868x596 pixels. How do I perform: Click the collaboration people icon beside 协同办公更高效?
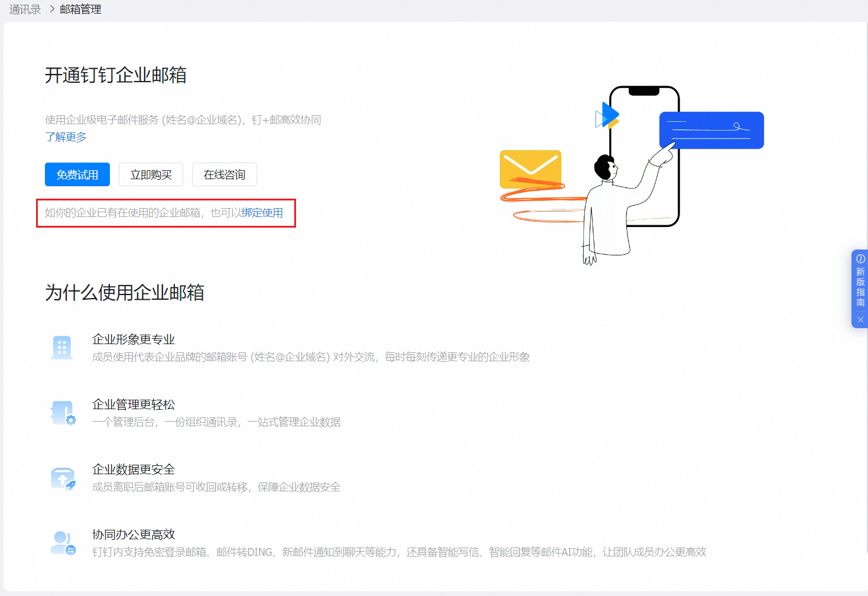point(63,542)
